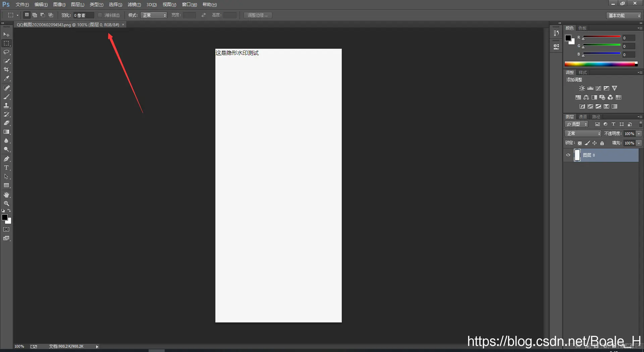Screen dimensions: 644x352
Task: Choose the Gradient tool
Action: coord(6,132)
